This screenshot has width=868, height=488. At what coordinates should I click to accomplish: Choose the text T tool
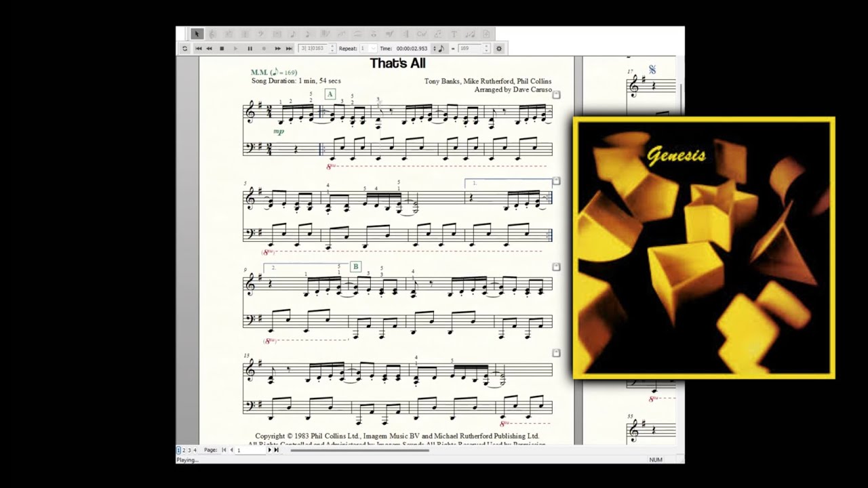click(454, 34)
